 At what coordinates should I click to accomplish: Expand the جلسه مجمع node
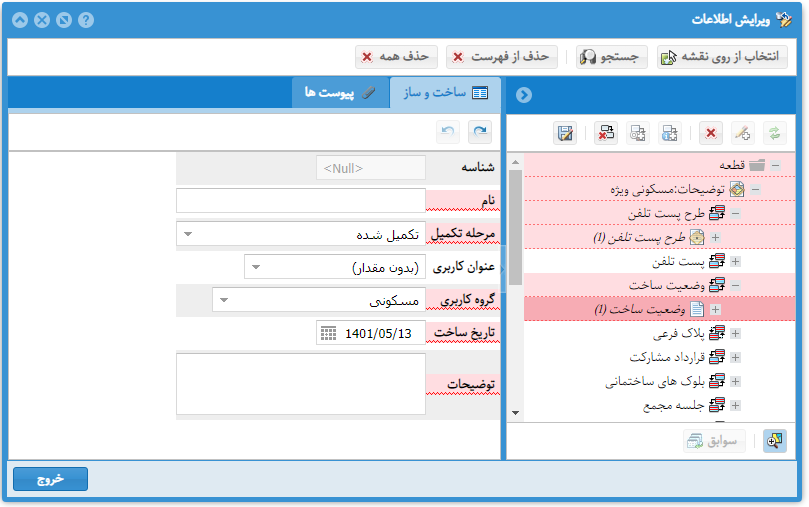[x=736, y=405]
